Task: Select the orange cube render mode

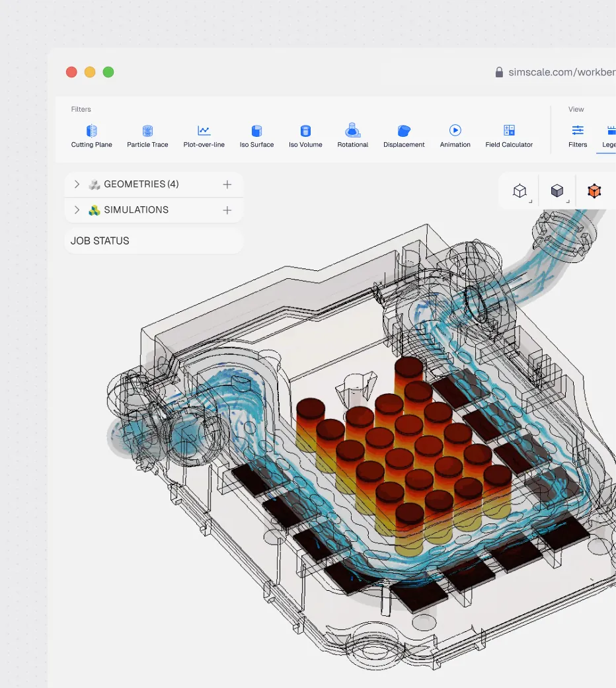Action: tap(594, 191)
